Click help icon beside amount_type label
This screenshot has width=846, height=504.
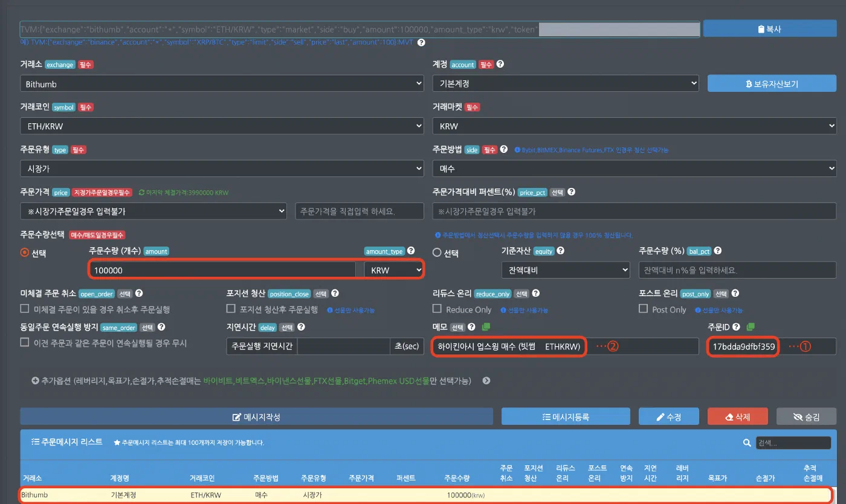(411, 251)
